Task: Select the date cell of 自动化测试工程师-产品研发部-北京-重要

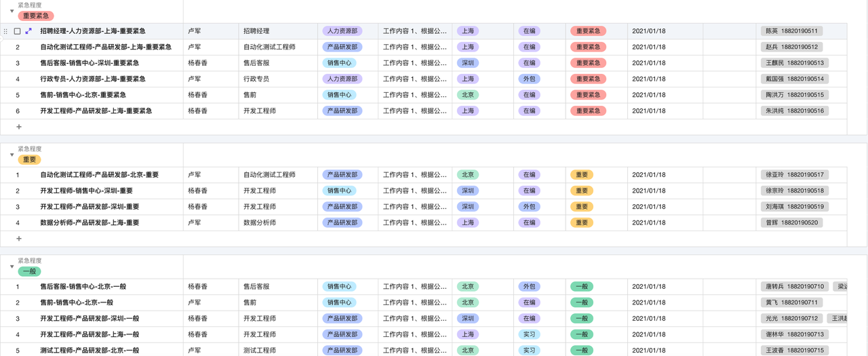Action: coord(649,175)
